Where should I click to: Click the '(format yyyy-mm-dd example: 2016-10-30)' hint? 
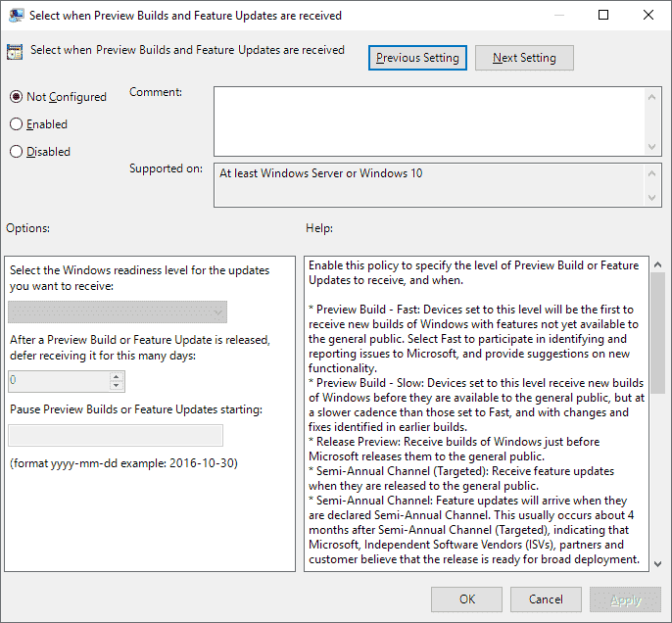pyautogui.click(x=123, y=463)
